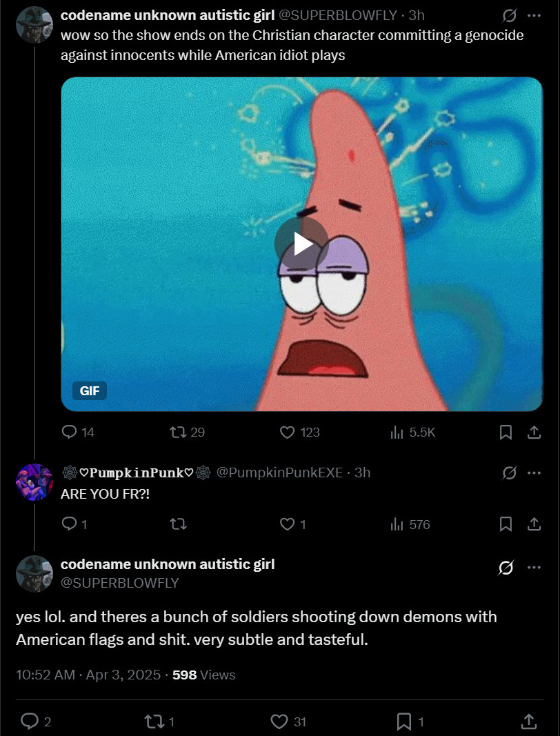This screenshot has width=560, height=736.
Task: Repost the first tweet with 29 reposts
Action: [x=178, y=432]
